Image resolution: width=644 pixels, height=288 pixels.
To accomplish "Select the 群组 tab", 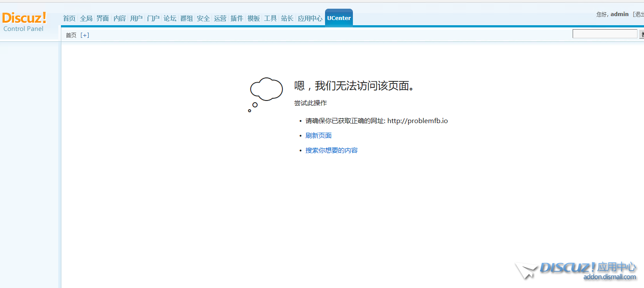I will point(187,18).
